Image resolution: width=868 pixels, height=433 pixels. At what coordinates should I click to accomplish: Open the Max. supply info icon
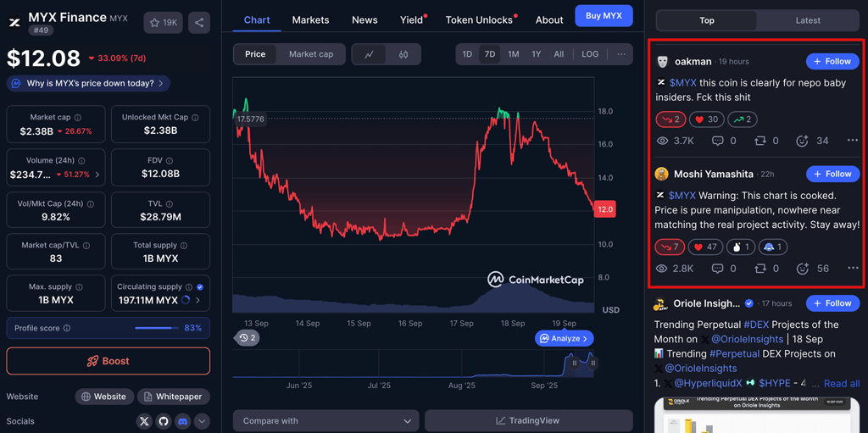pyautogui.click(x=79, y=286)
